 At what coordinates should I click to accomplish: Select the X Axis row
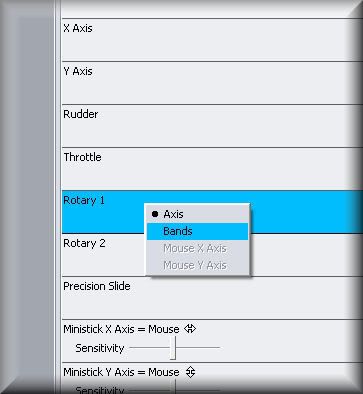[x=212, y=40]
